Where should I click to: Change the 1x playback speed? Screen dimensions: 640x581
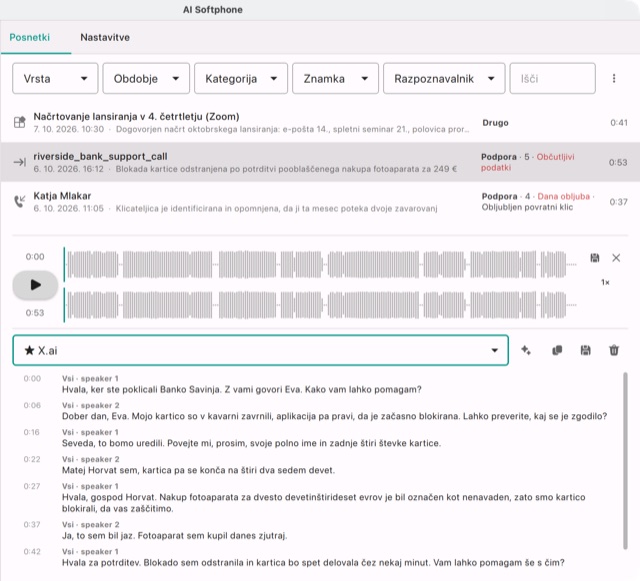point(605,282)
